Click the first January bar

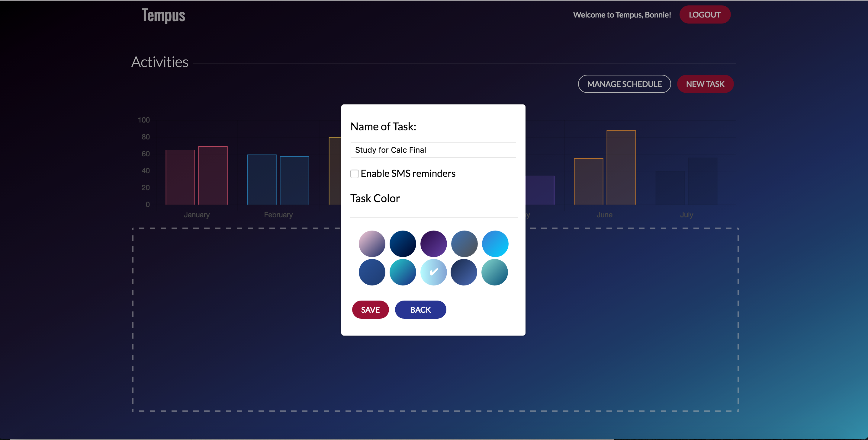click(180, 177)
